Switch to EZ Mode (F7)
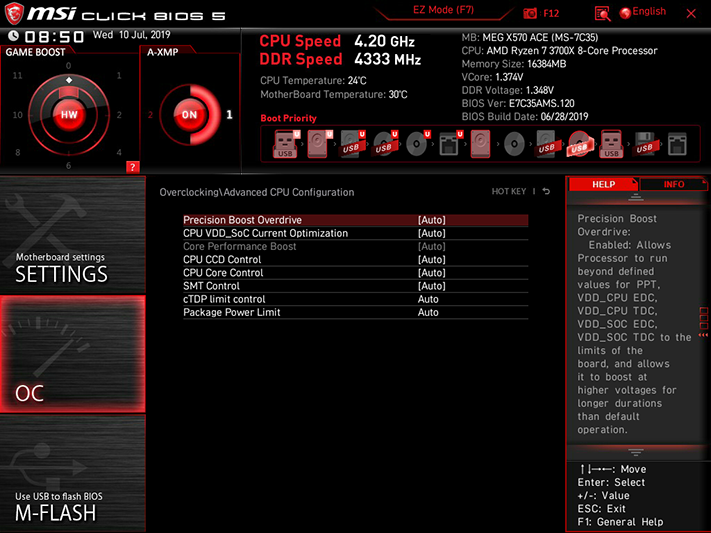 tap(443, 10)
